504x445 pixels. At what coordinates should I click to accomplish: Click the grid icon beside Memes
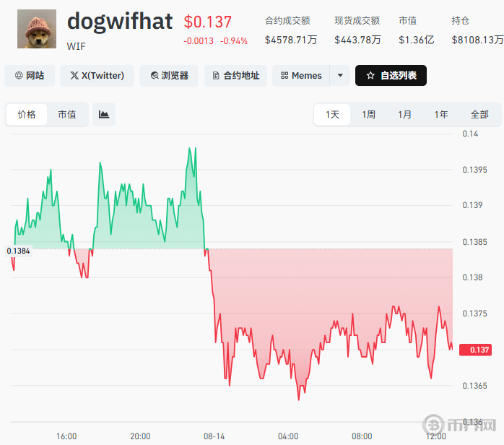284,76
